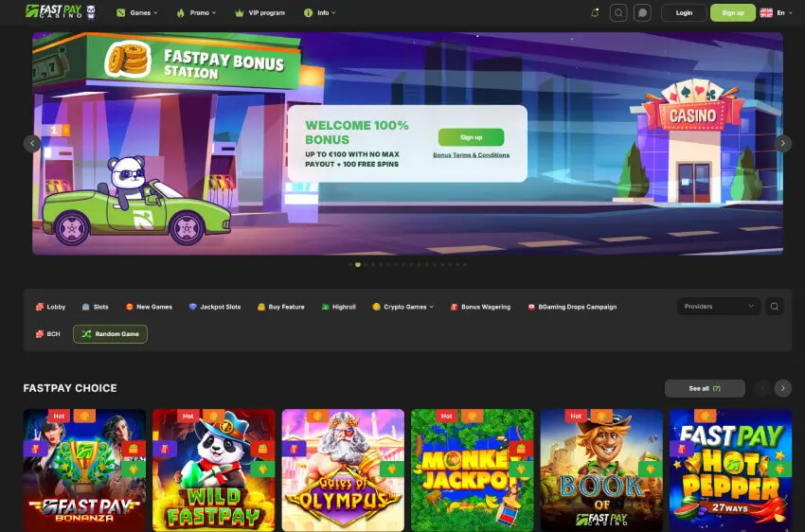Open the En language dropdown

[784, 13]
